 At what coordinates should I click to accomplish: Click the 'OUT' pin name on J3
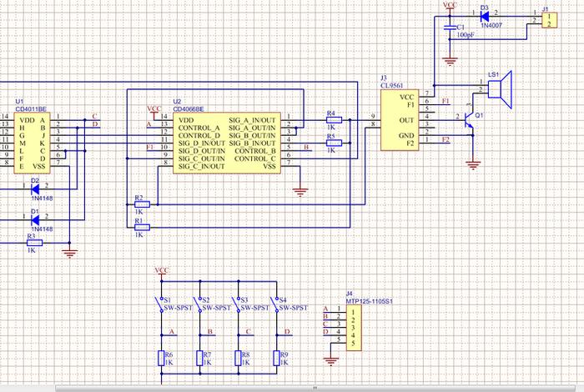[406, 120]
